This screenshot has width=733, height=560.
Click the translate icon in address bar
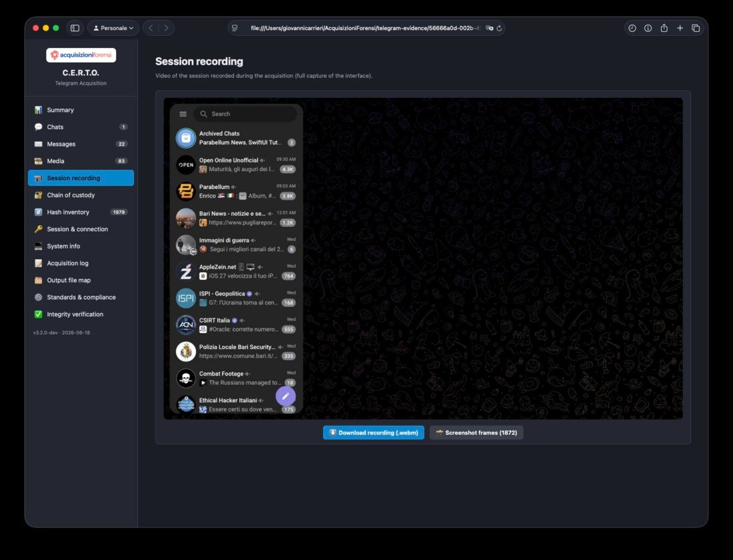[489, 28]
